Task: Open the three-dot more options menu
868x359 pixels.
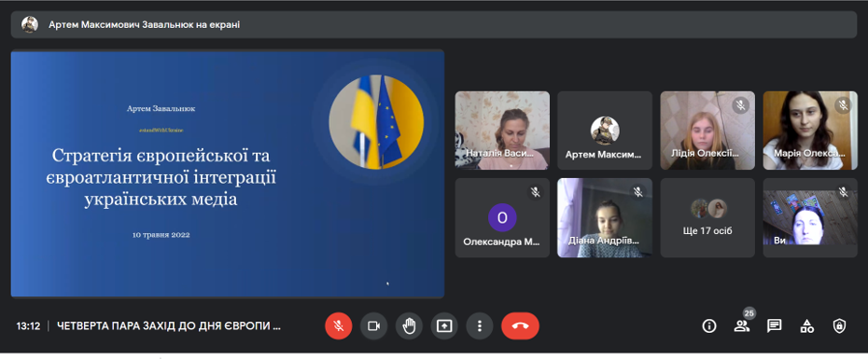Action: (480, 326)
